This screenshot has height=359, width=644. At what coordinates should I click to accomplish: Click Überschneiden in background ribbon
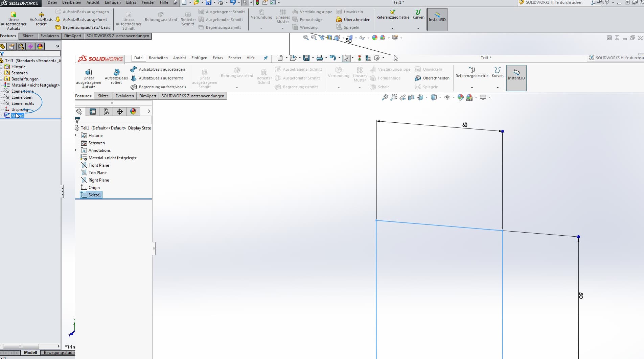[x=353, y=20]
